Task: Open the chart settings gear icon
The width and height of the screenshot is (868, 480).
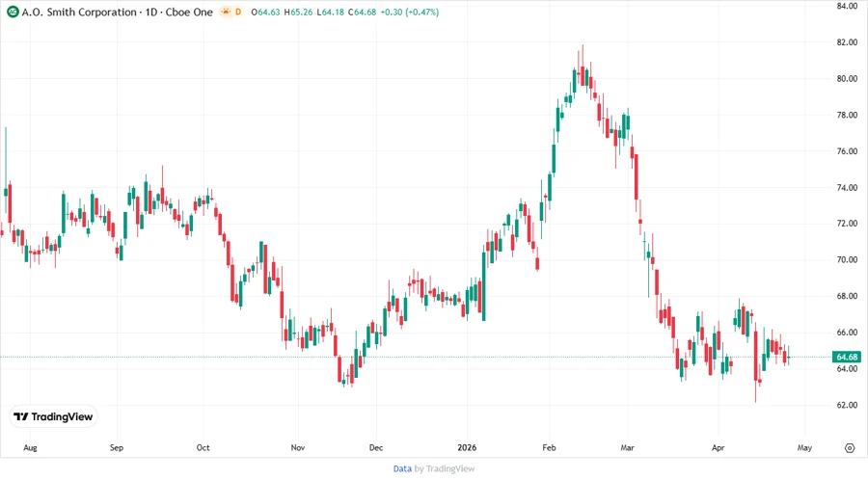Action: 850,448
